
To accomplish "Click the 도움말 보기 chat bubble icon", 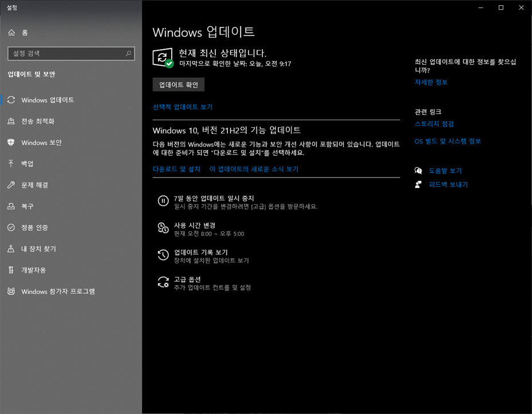I will [419, 171].
